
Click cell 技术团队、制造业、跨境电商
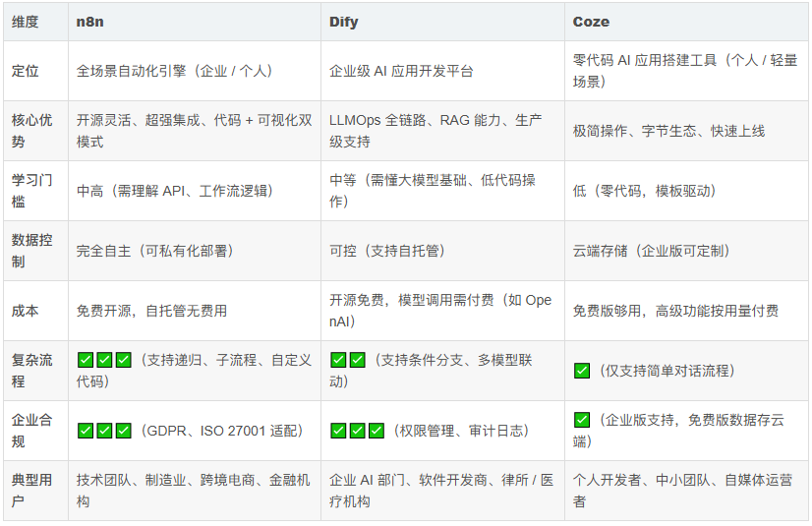pos(195,491)
